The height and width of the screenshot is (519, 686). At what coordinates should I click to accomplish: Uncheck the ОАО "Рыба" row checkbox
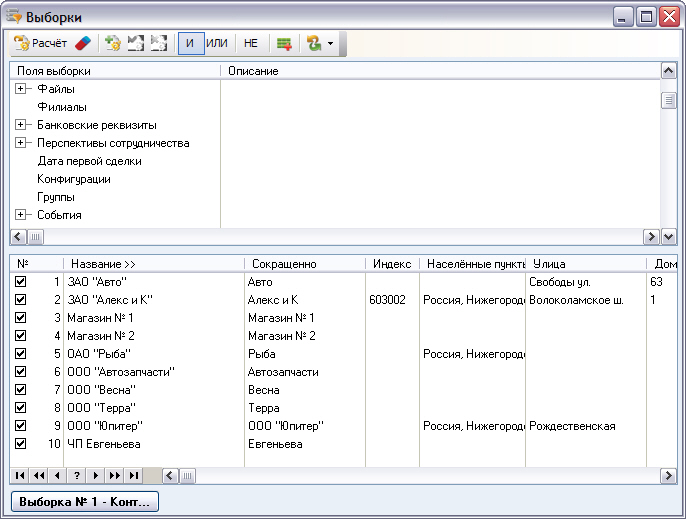[20, 353]
